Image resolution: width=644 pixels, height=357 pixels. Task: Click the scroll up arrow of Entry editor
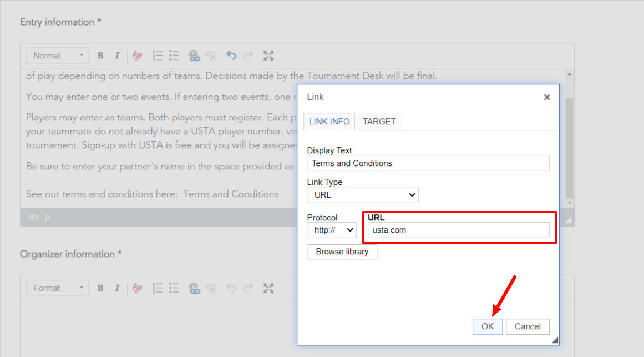pos(569,74)
